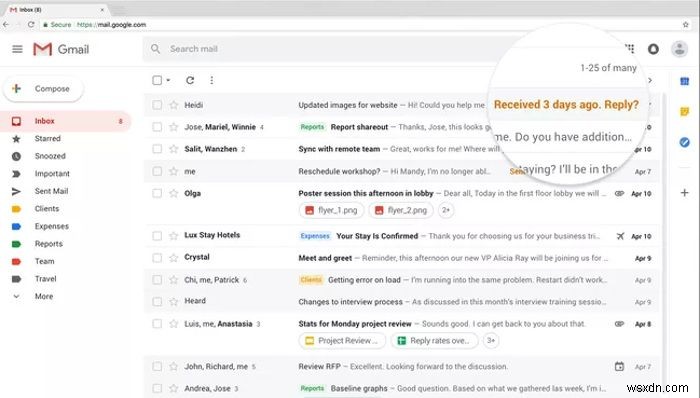
Task: Go back in the browser
Action: click(x=6, y=25)
